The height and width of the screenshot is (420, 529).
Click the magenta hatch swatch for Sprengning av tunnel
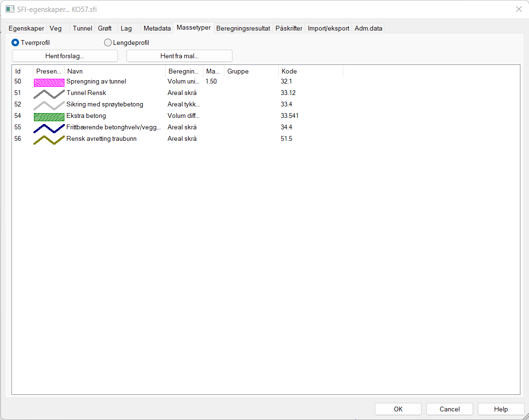49,81
